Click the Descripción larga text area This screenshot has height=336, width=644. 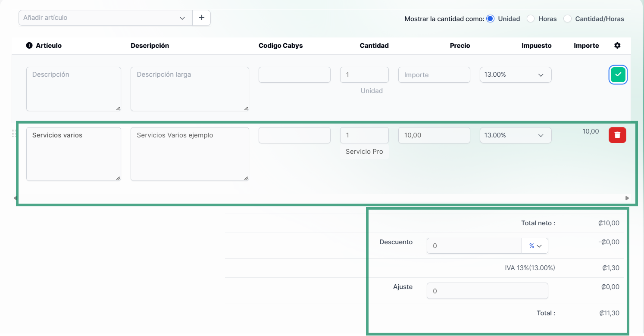pos(190,89)
